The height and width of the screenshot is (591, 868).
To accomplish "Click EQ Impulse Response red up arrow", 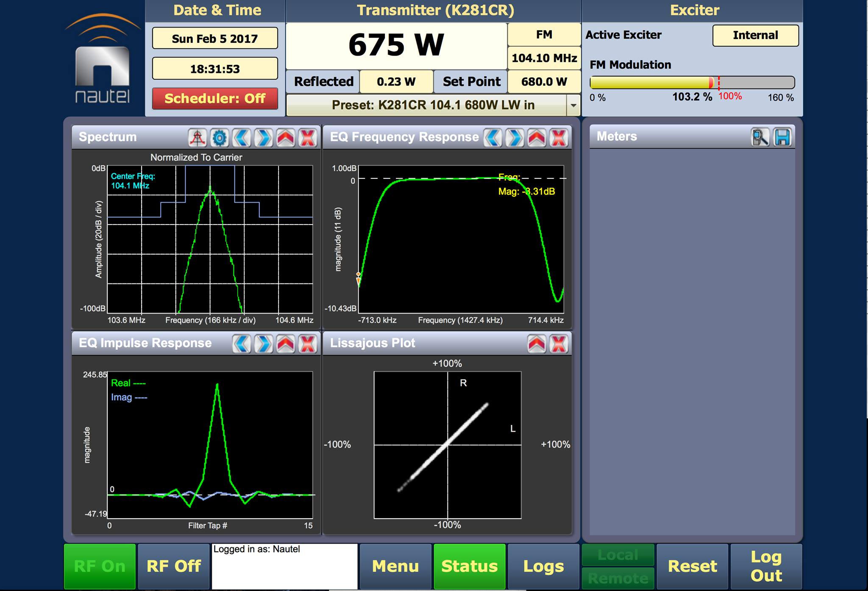I will [286, 344].
